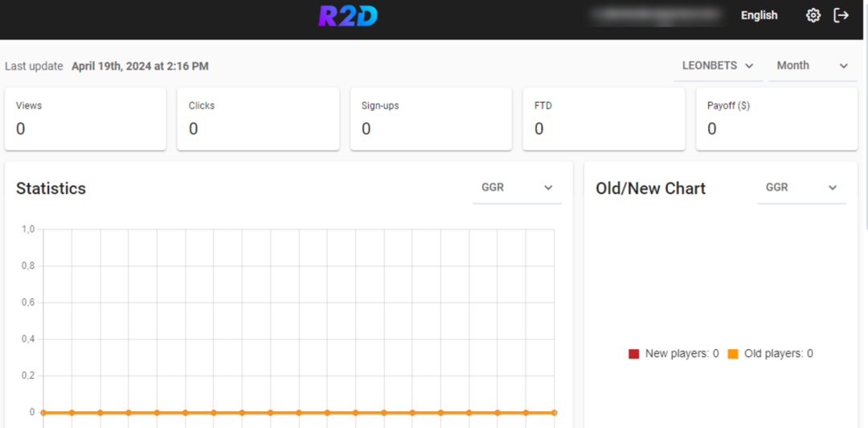Open the Old/New Chart GGR dropdown
The image size is (868, 428).
click(x=801, y=187)
